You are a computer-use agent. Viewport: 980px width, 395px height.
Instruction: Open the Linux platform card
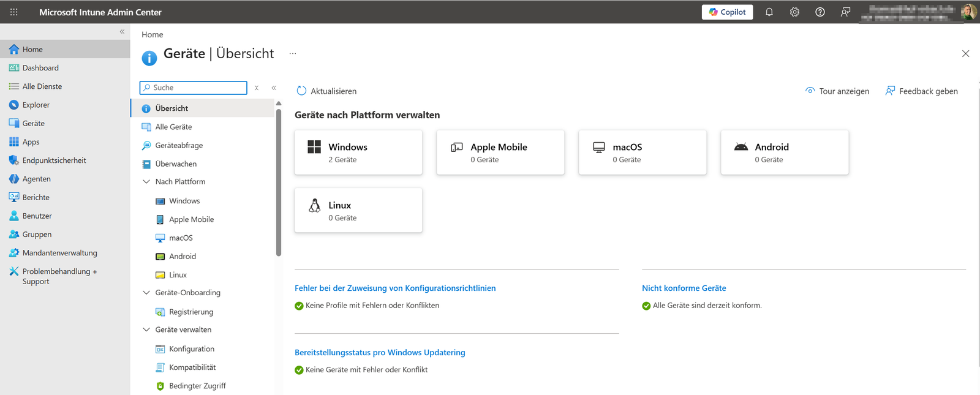(358, 210)
